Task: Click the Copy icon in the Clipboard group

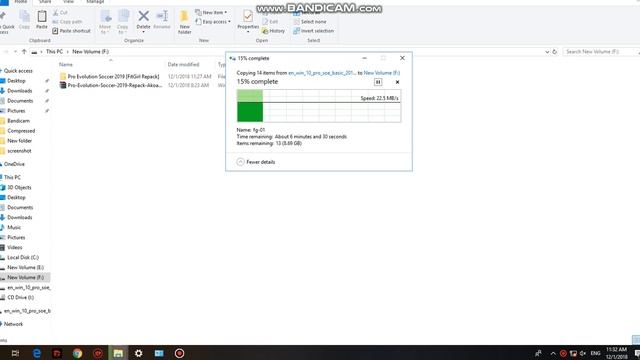Action: click(x=24, y=17)
